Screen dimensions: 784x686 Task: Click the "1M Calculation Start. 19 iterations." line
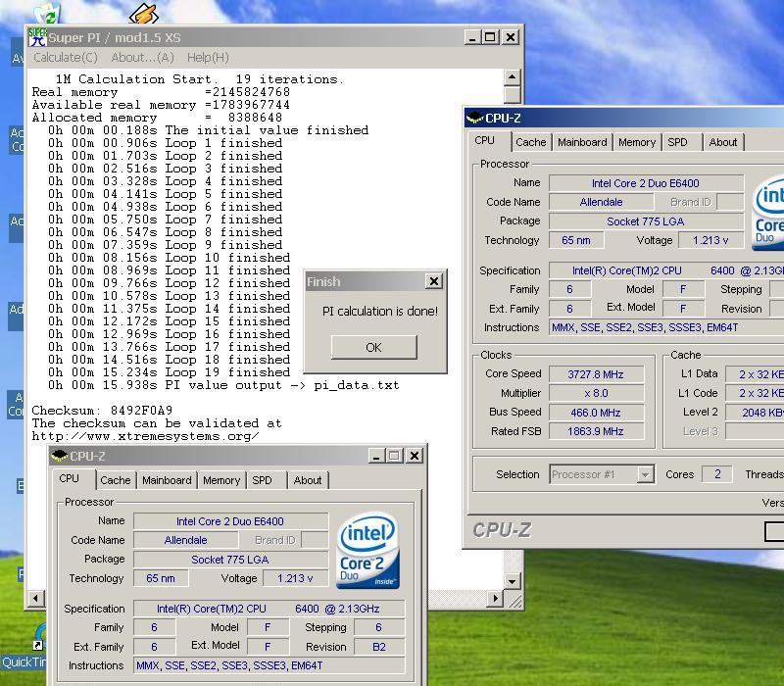[x=200, y=79]
